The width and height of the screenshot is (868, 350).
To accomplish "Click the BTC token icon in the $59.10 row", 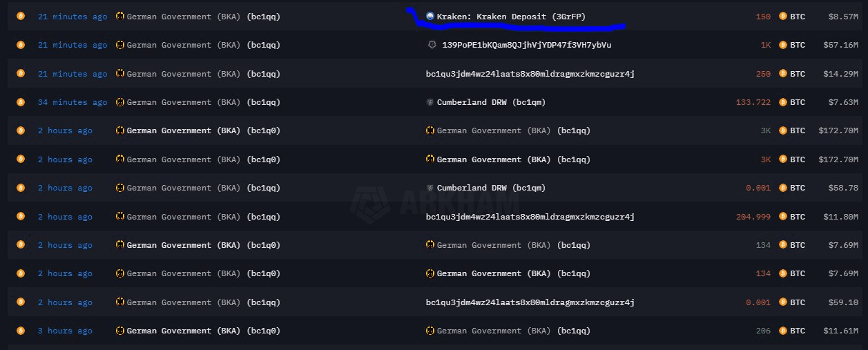I will [782, 302].
